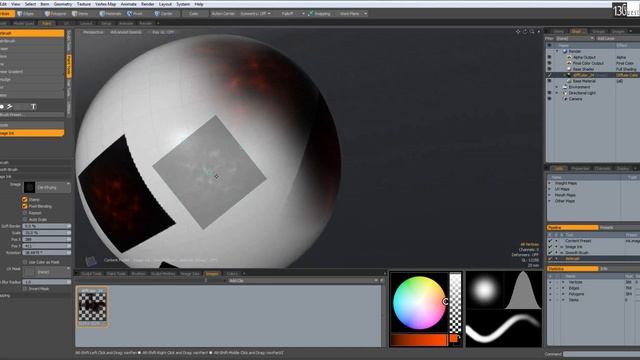Click the ink image preview thumbnail
Image resolution: width=640 pixels, height=360 pixels.
pos(29,187)
